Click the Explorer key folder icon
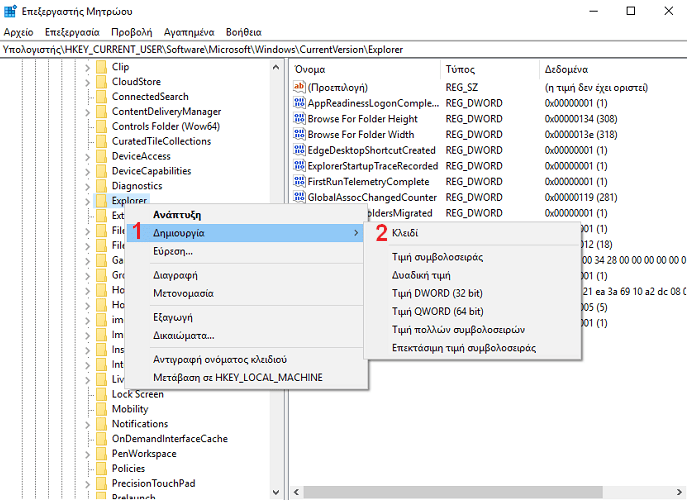Image resolution: width=687 pixels, height=500 pixels. (101, 201)
